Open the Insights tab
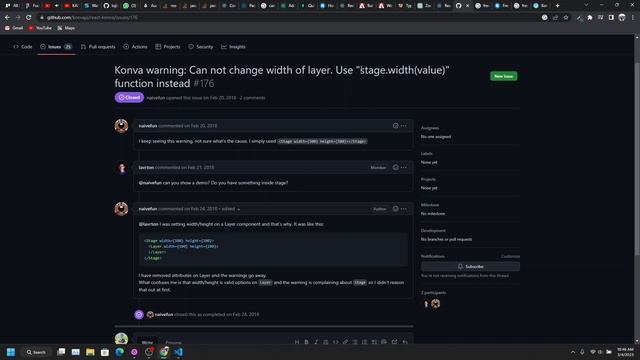This screenshot has width=640, height=360. tap(233, 47)
